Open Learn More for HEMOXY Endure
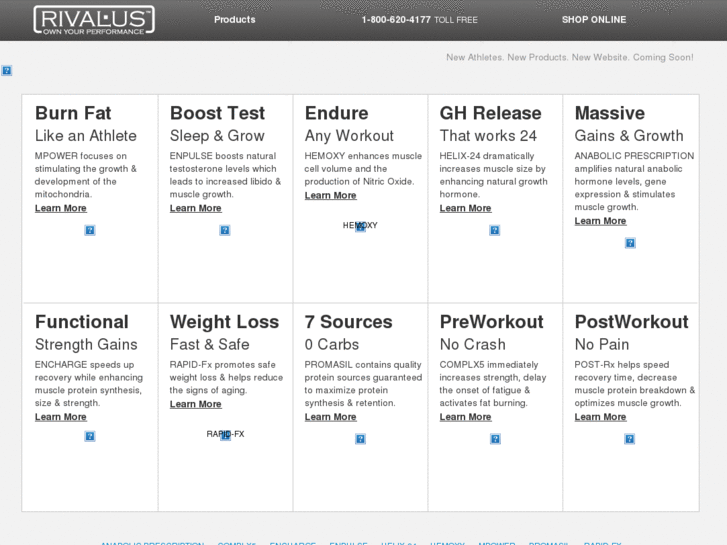Image resolution: width=727 pixels, height=545 pixels. point(331,195)
